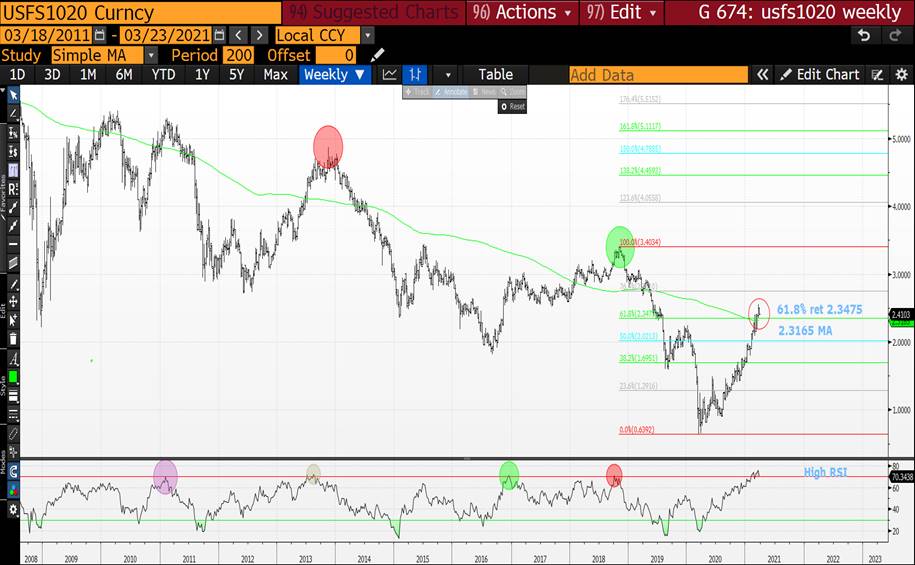Switch to bar chart type icon
The image size is (915, 565).
point(415,75)
